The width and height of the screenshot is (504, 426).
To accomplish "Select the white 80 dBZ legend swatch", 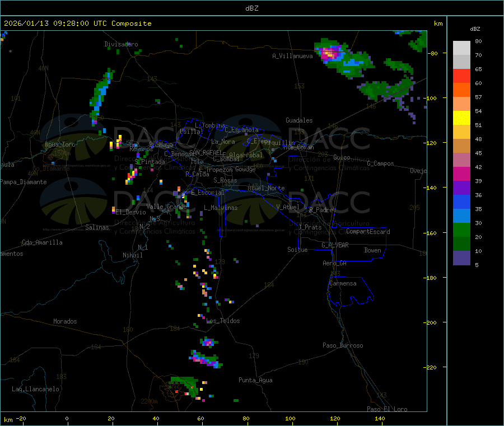I will pos(461,48).
